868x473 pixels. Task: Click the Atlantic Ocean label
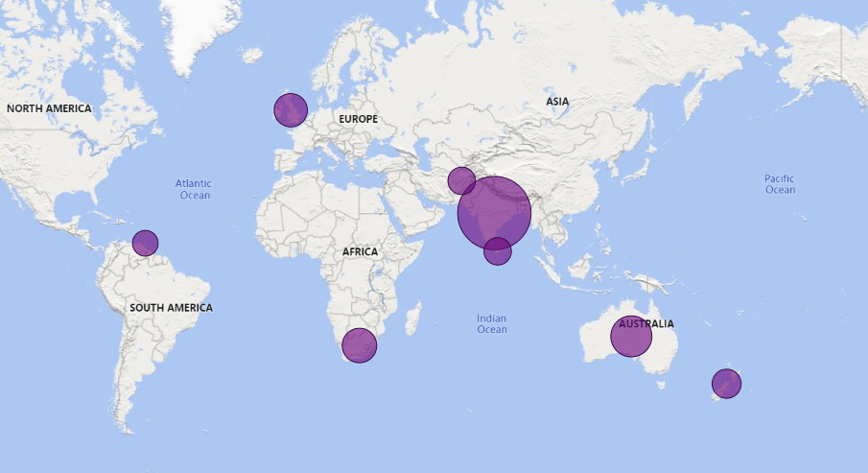click(195, 189)
